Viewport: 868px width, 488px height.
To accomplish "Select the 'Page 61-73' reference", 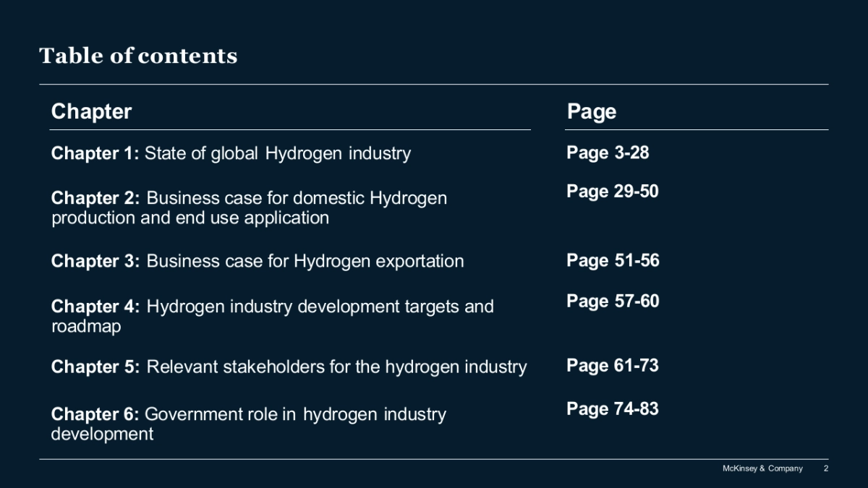I will pos(613,366).
